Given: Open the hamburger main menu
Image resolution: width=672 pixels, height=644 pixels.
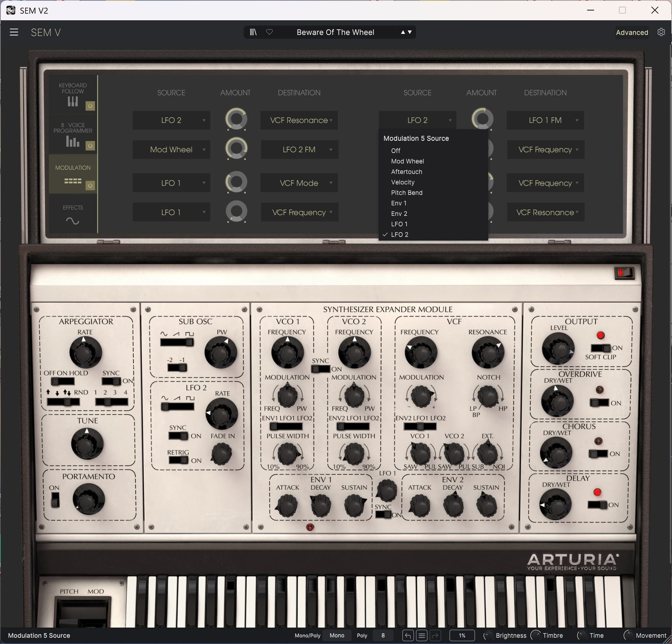Looking at the screenshot, I should pos(14,32).
